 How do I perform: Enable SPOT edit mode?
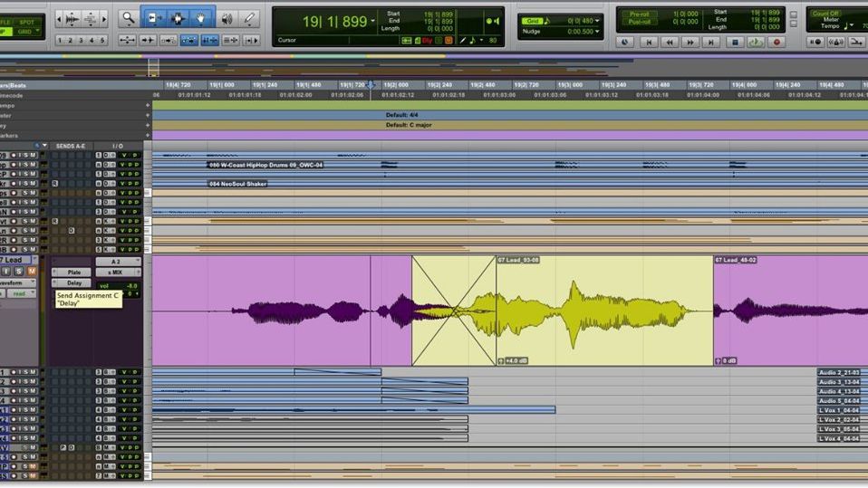tap(26, 22)
